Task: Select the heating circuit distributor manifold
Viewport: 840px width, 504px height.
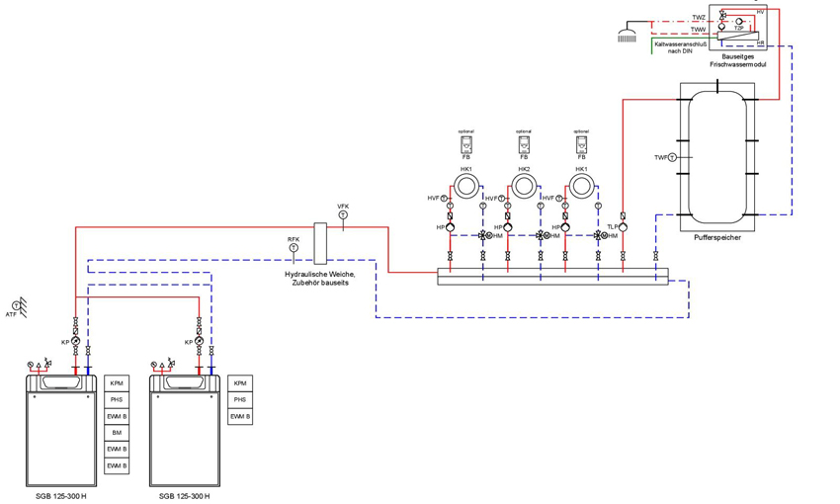Action: point(552,277)
